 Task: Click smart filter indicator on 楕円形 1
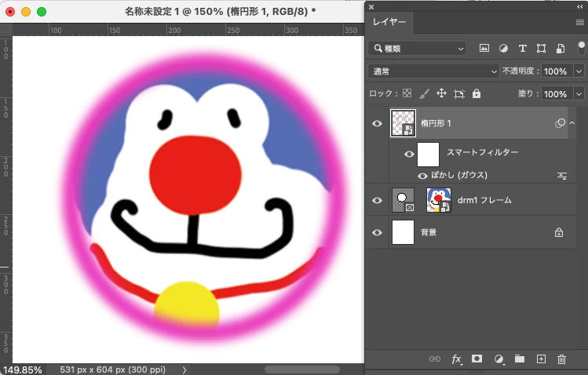(x=560, y=123)
